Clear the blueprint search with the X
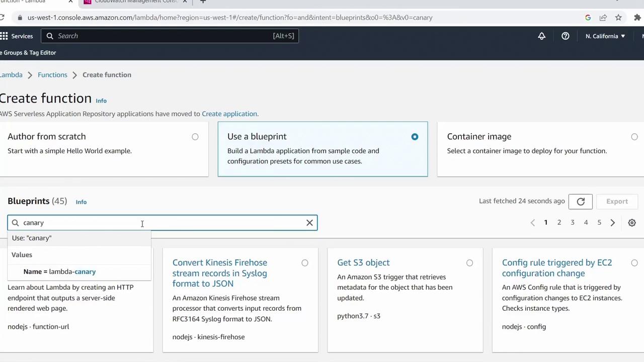 pos(309,223)
